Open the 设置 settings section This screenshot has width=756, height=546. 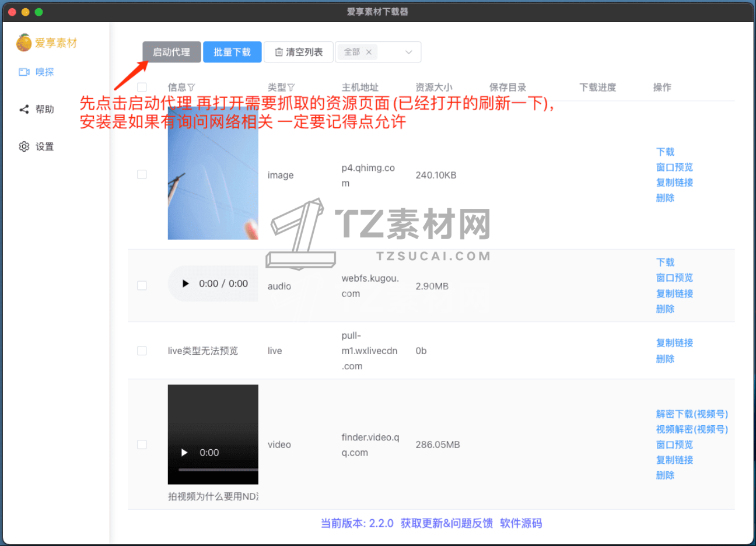(36, 146)
